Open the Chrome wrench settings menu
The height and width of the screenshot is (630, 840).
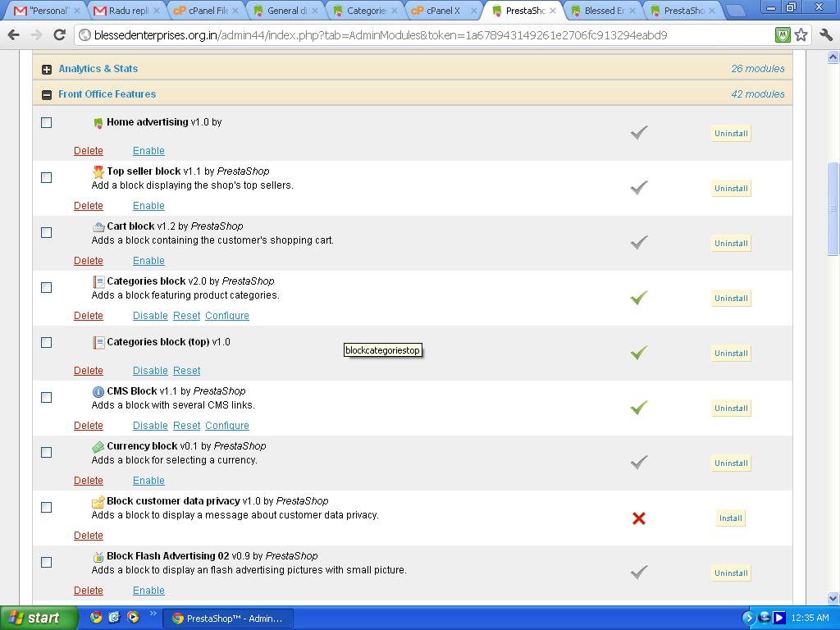[825, 34]
